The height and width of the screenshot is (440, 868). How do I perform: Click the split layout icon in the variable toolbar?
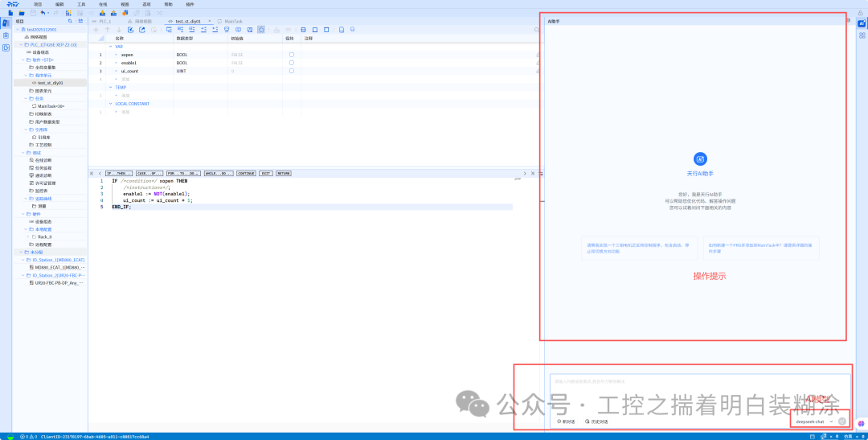tap(303, 30)
